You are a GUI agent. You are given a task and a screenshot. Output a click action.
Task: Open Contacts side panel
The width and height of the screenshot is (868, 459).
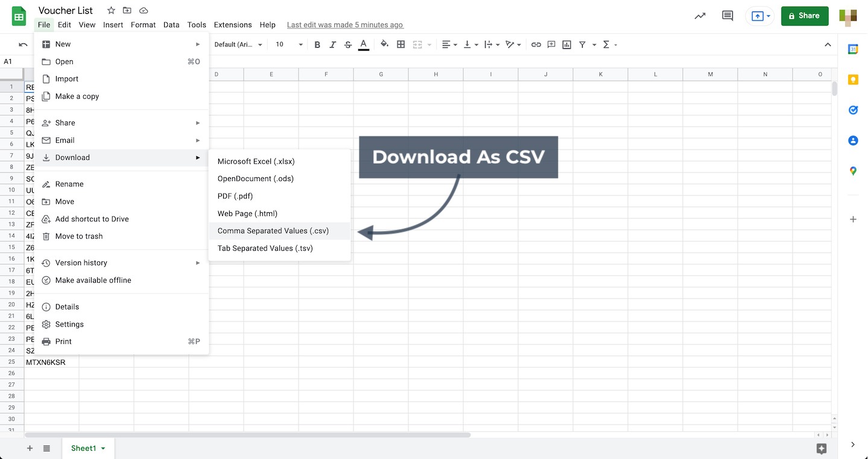click(x=853, y=141)
